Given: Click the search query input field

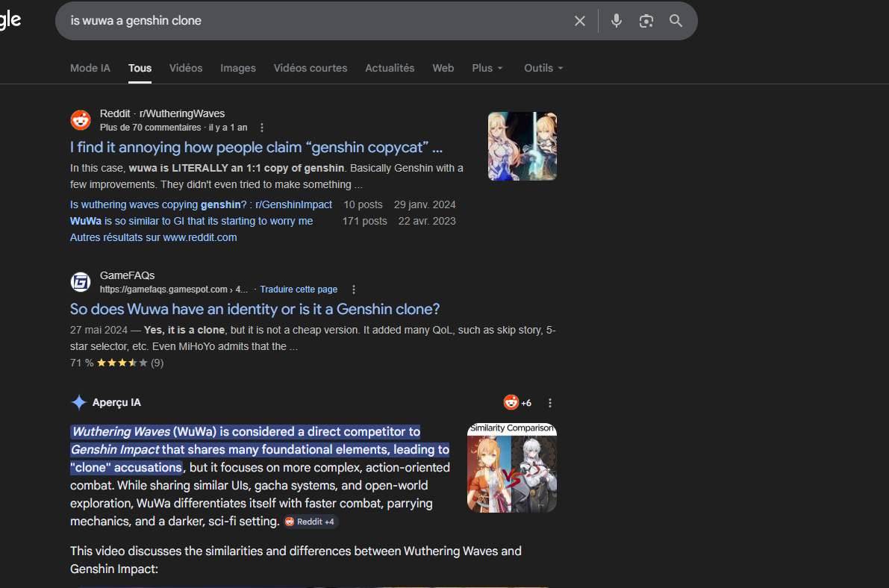Looking at the screenshot, I should point(317,21).
